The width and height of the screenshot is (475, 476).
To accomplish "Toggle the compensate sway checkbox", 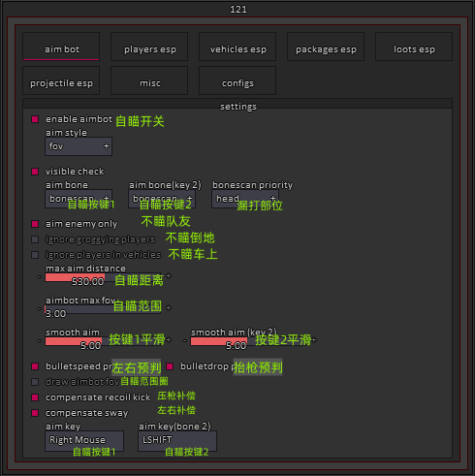I will (x=35, y=413).
